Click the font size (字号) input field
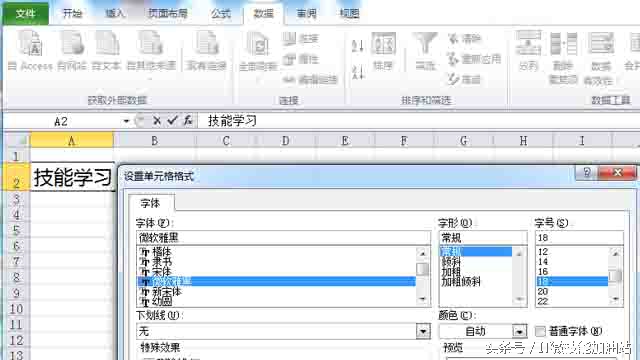Viewport: 640px width, 360px height. [x=579, y=238]
